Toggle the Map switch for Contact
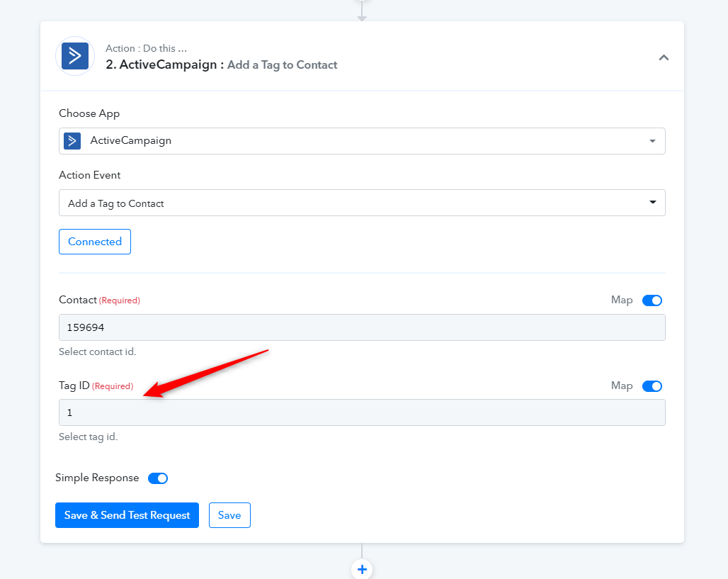This screenshot has width=728, height=579. point(652,300)
